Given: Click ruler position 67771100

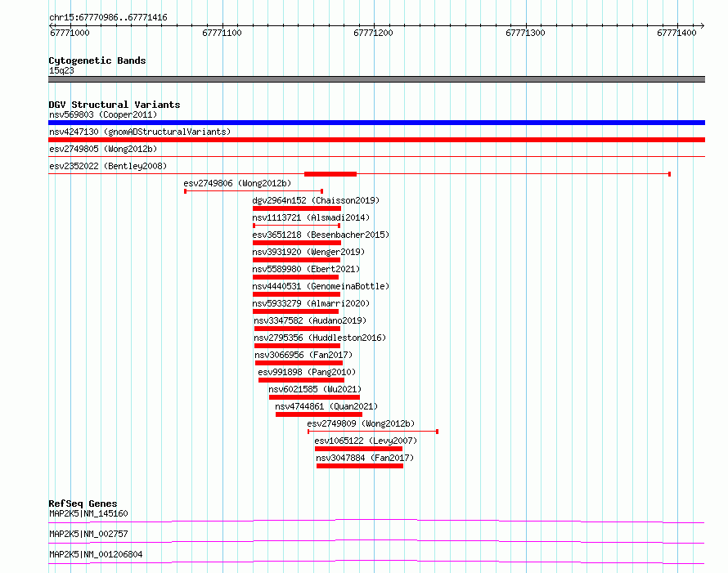Looking at the screenshot, I should coord(222,33).
